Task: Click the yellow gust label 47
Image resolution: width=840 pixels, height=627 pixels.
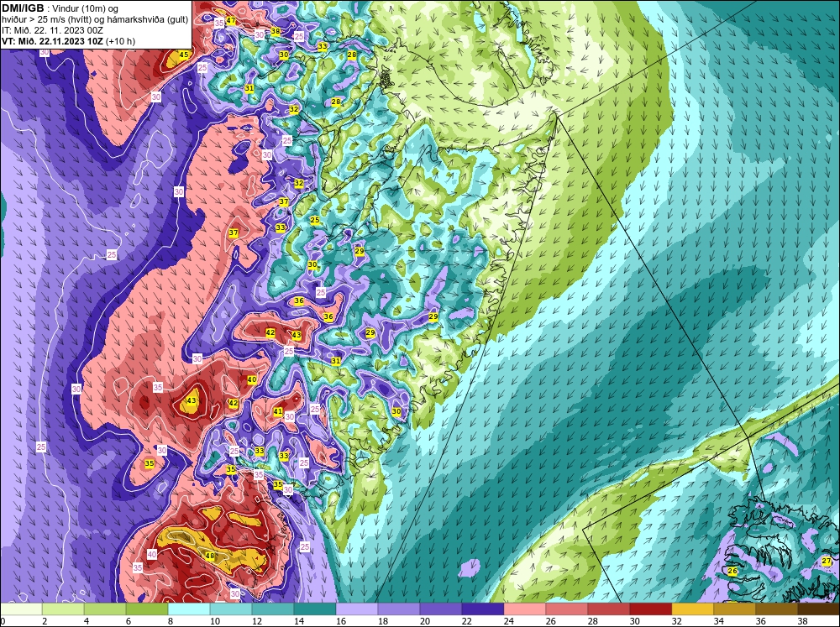Action: click(231, 21)
